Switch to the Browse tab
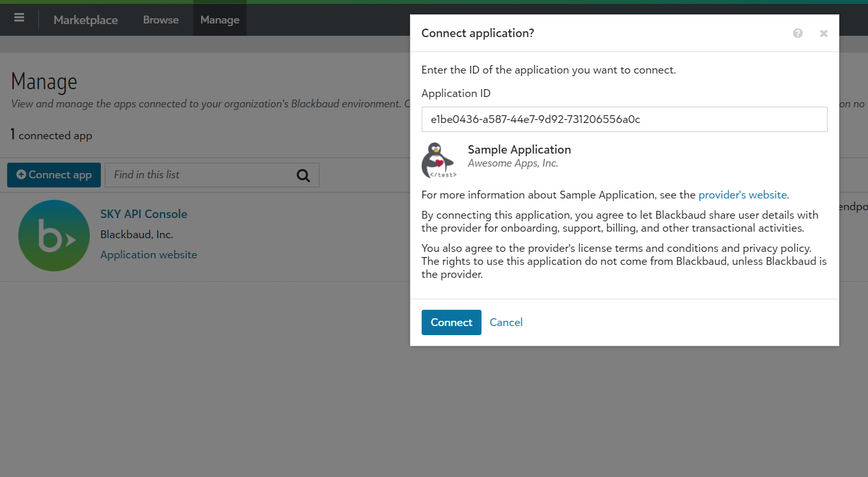This screenshot has height=477, width=868. [x=161, y=20]
